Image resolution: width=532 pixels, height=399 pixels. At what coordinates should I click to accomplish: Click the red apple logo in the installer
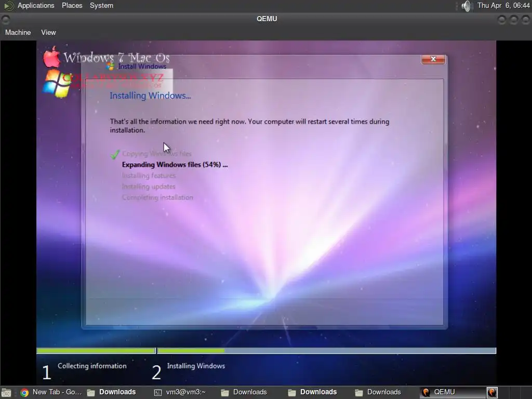(51, 57)
